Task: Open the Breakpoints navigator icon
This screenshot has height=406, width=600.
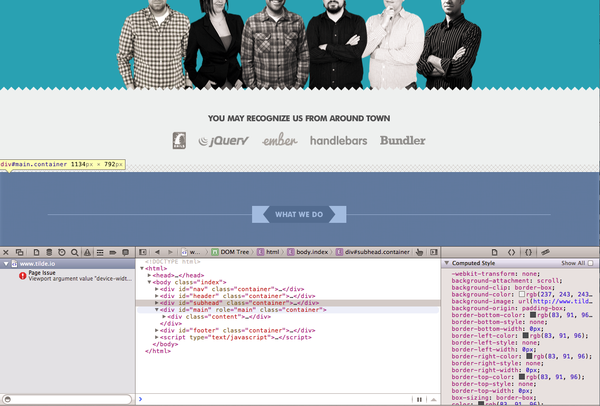Action: (x=113, y=252)
